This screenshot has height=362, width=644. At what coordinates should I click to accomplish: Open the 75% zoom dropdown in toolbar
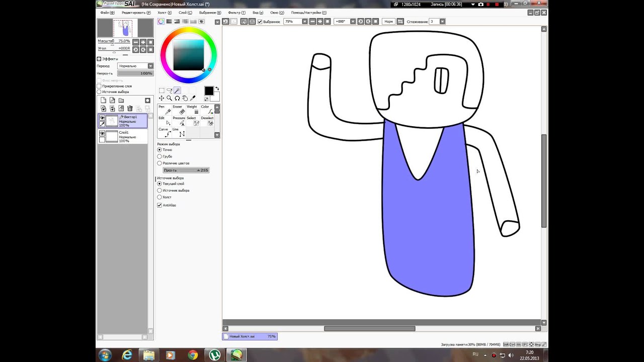pos(304,22)
